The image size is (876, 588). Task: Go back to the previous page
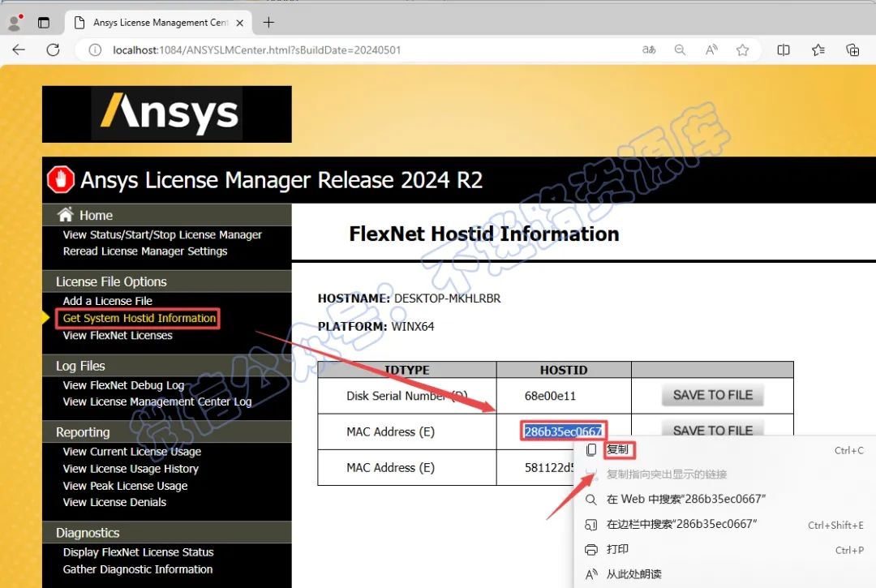19,49
